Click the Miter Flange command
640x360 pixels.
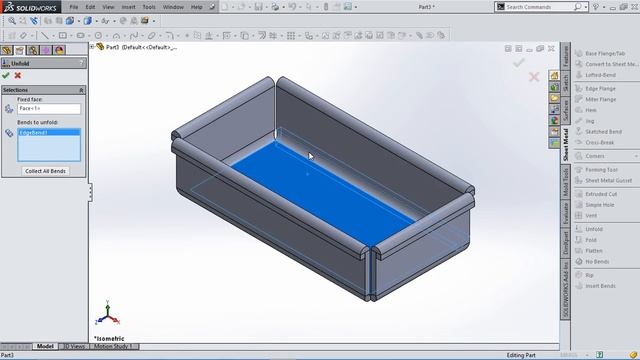click(596, 99)
